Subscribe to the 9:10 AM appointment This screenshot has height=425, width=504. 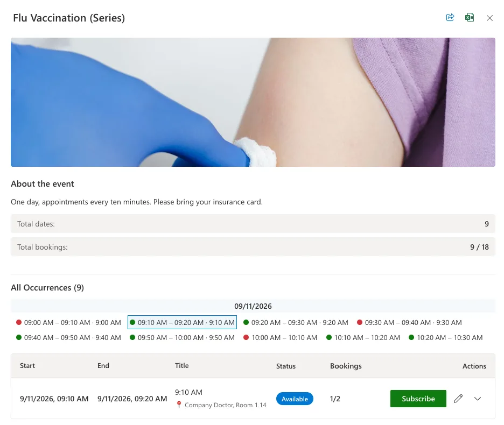[418, 399]
